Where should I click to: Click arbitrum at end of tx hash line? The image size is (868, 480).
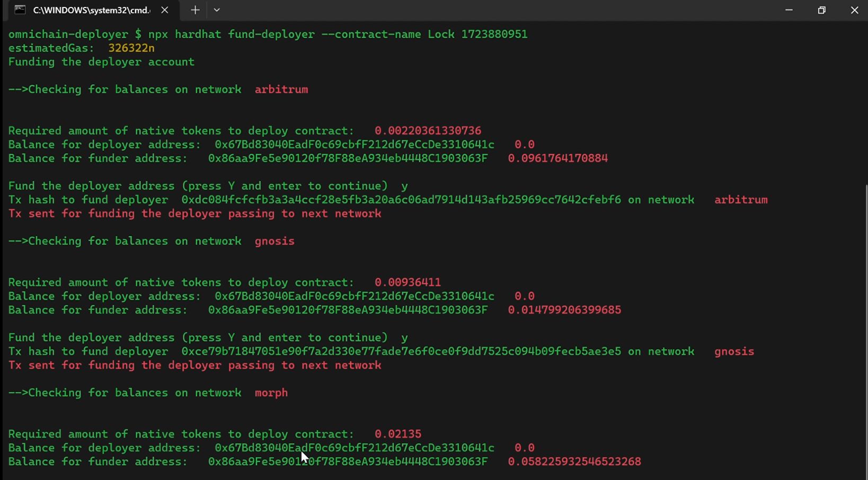pos(741,200)
